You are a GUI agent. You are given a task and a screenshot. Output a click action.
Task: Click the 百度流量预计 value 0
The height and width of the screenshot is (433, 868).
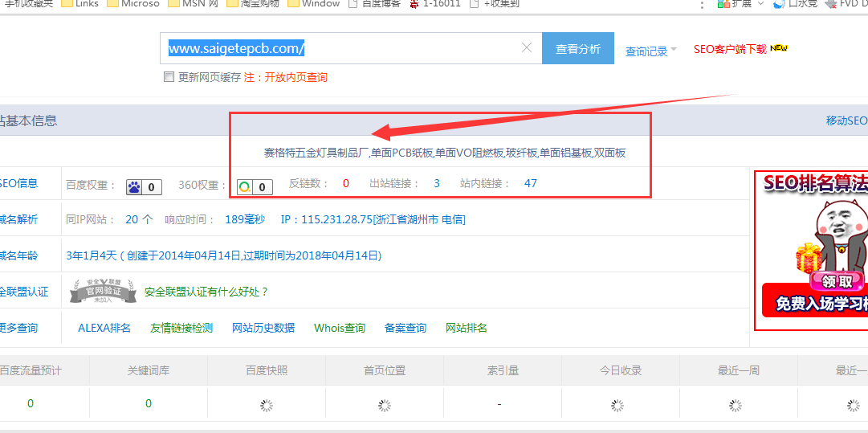click(31, 403)
